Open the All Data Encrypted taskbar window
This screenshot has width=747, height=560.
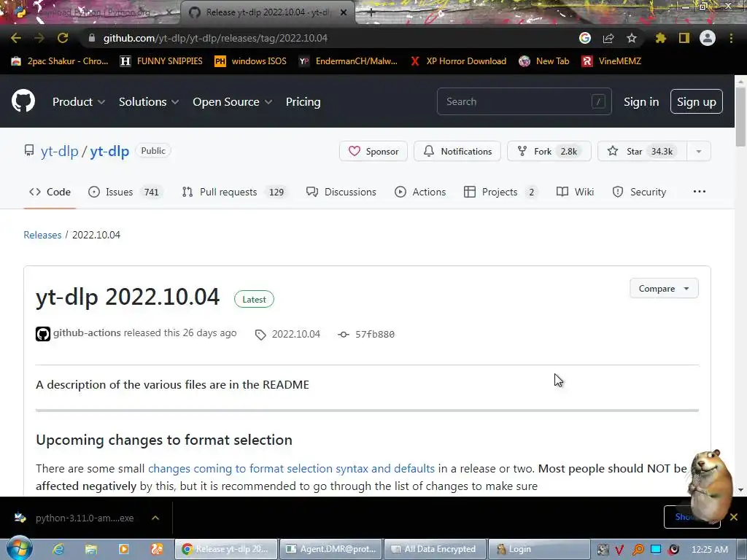[435, 549]
